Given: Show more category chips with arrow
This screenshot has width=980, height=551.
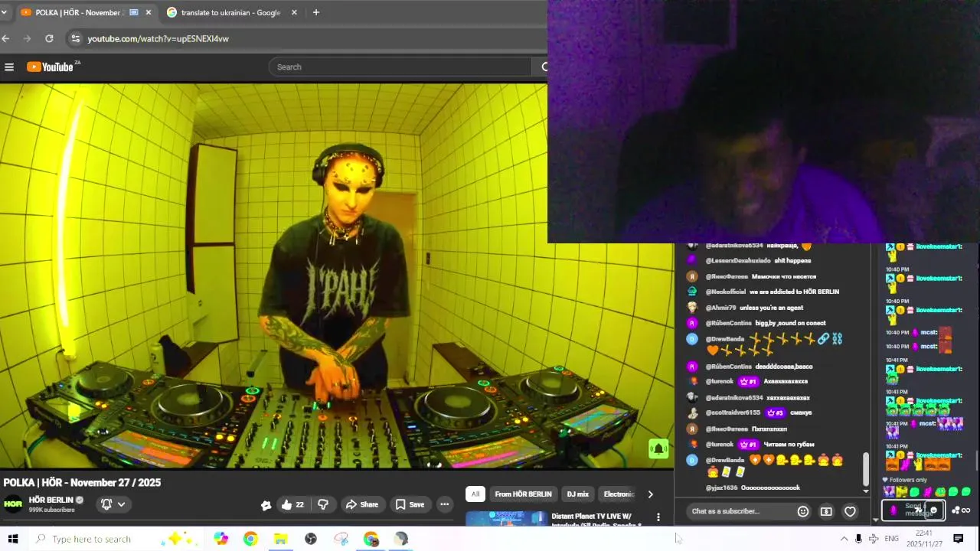Looking at the screenshot, I should tap(650, 494).
